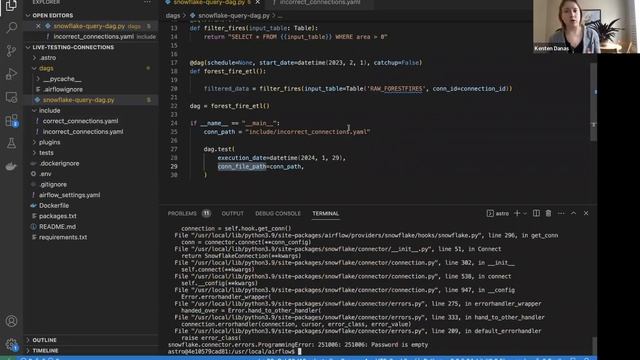
Task: Expand the __pycache__ folder
Action: (x=62, y=79)
